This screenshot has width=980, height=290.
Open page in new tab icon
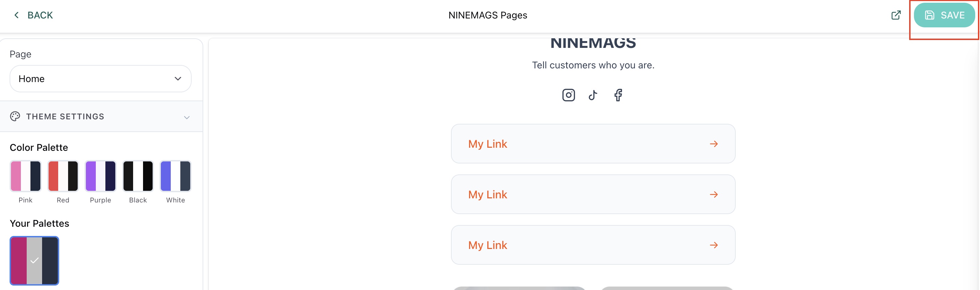pyautogui.click(x=896, y=15)
